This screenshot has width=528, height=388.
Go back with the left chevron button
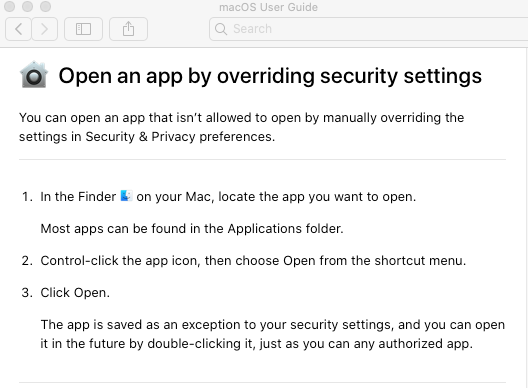point(19,29)
